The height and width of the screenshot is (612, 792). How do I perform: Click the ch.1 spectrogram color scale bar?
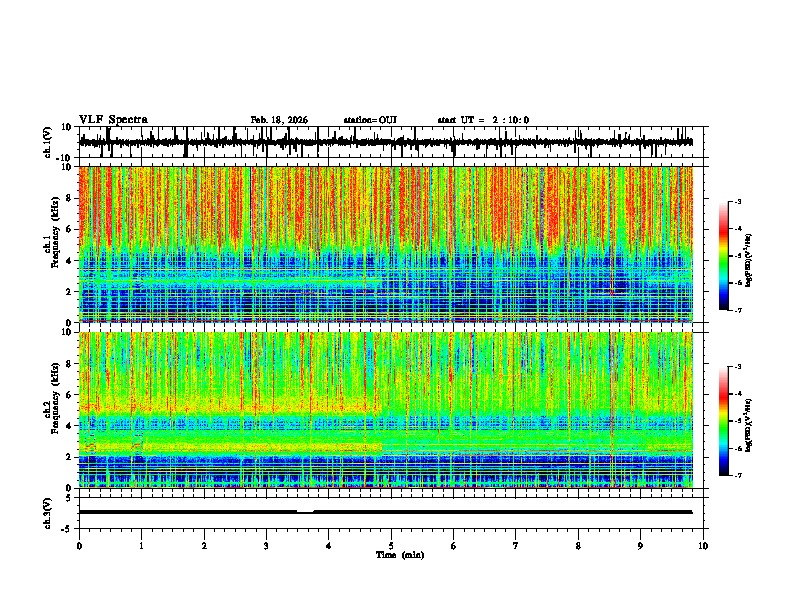pos(723,255)
